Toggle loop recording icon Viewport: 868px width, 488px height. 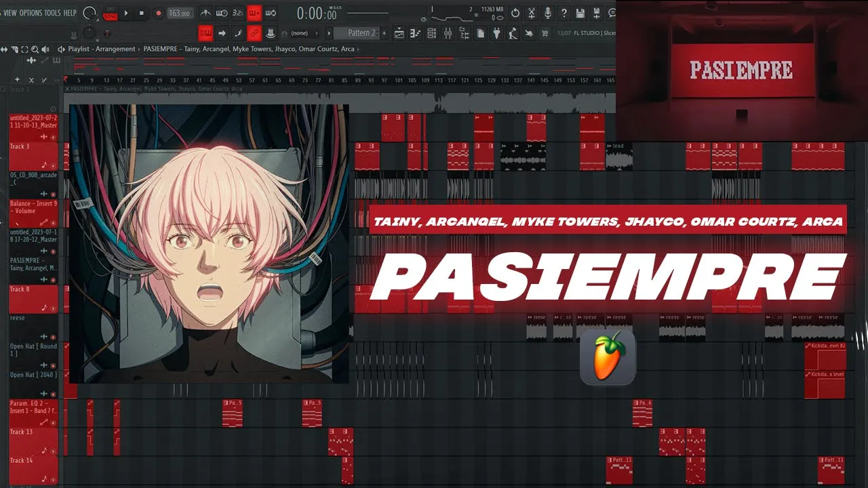point(271,13)
